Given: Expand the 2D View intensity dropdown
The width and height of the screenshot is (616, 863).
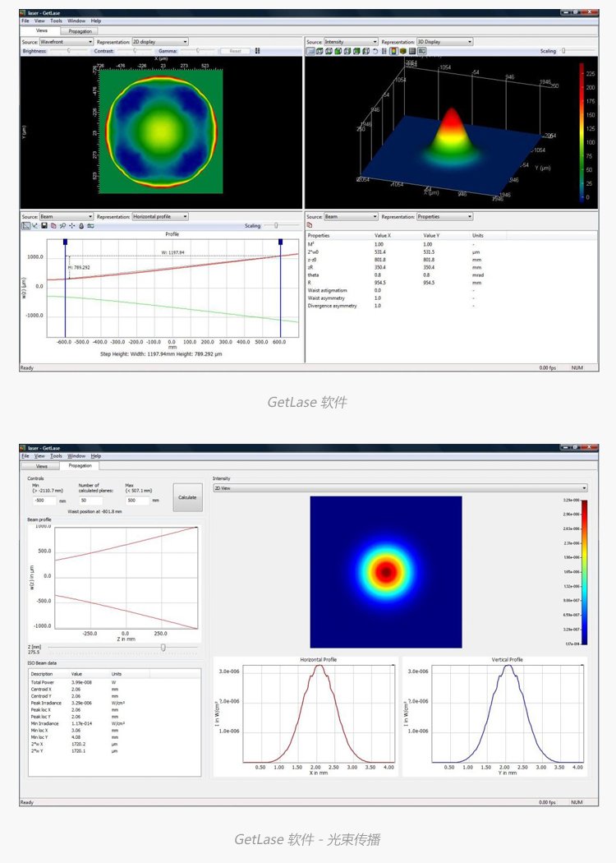Looking at the screenshot, I should point(399,487).
